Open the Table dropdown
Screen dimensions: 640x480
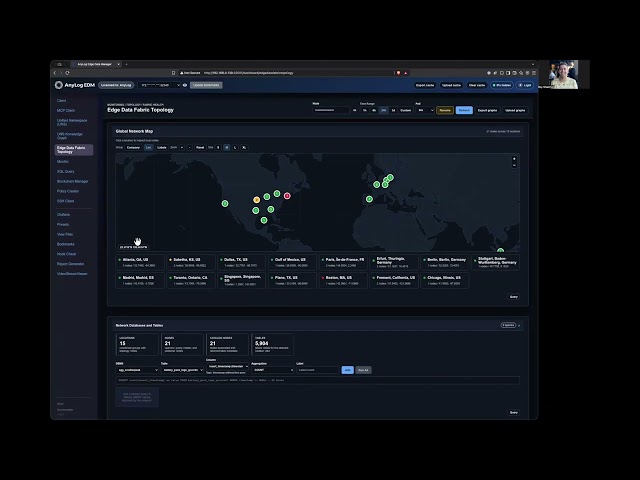182,370
